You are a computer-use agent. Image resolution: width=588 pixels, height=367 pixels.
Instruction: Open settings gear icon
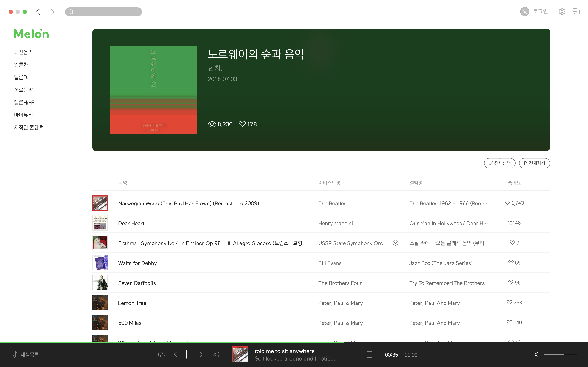click(x=562, y=12)
